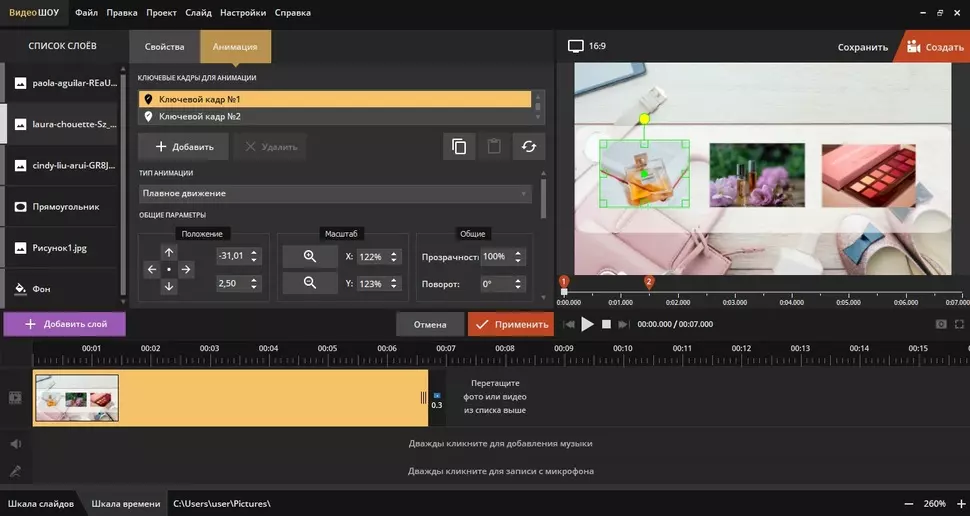Image resolution: width=970 pixels, height=516 pixels.
Task: Play the slide preview
Action: pos(588,324)
